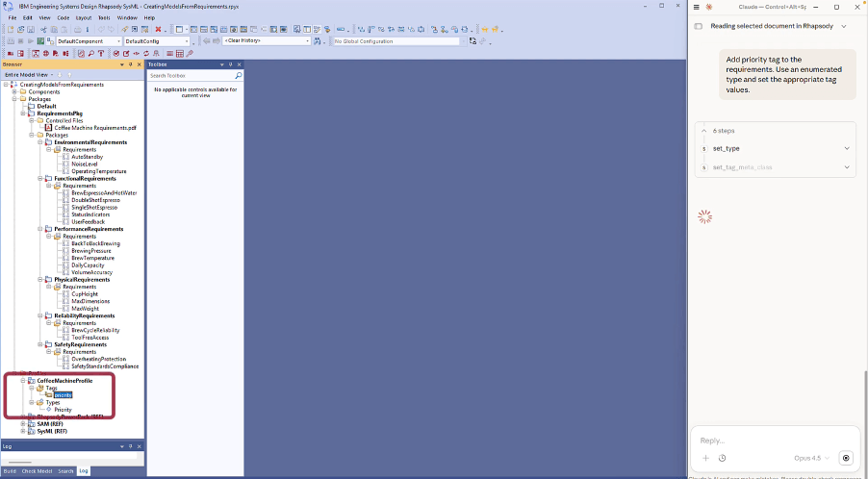Image resolution: width=868 pixels, height=479 pixels.
Task: Click the Locate in Browser pin icon
Action: [124, 29]
